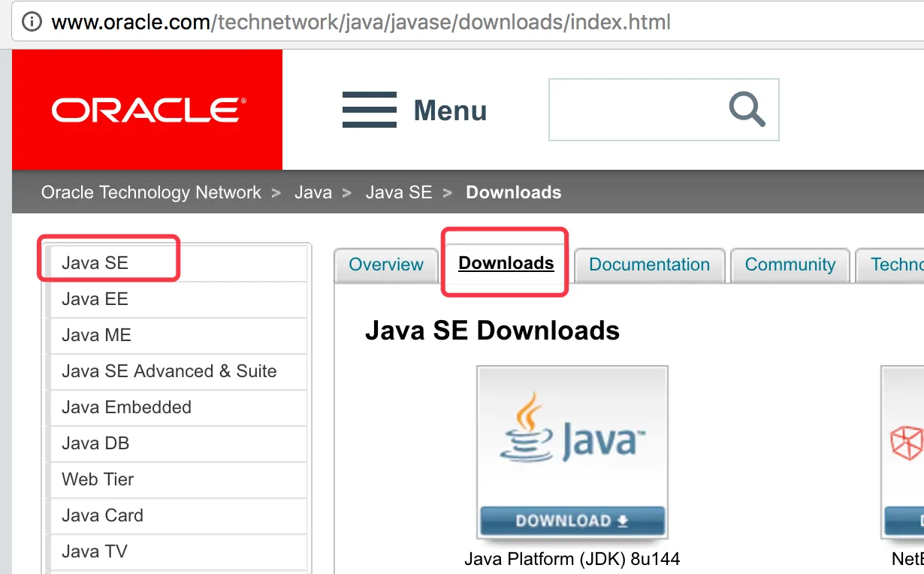Open the hamburger Menu icon
924x574 pixels.
pos(369,110)
